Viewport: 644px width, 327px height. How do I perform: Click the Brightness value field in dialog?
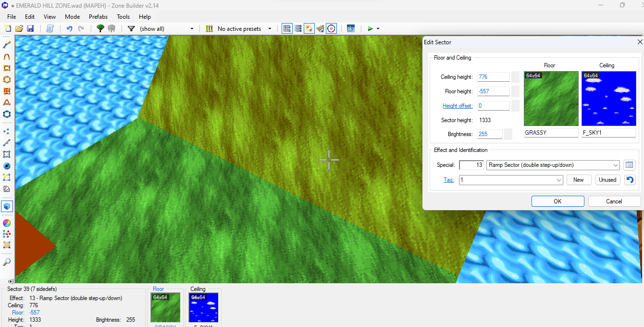(490, 134)
